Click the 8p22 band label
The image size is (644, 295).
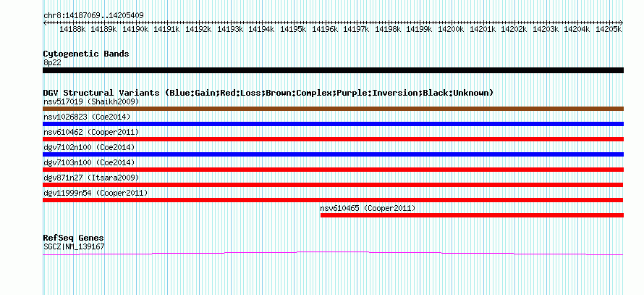(x=52, y=63)
